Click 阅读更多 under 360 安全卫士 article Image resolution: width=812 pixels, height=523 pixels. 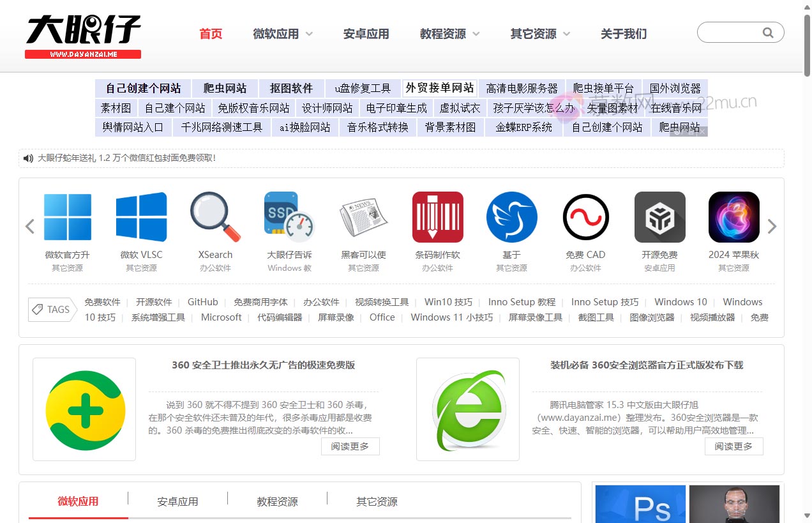point(350,446)
